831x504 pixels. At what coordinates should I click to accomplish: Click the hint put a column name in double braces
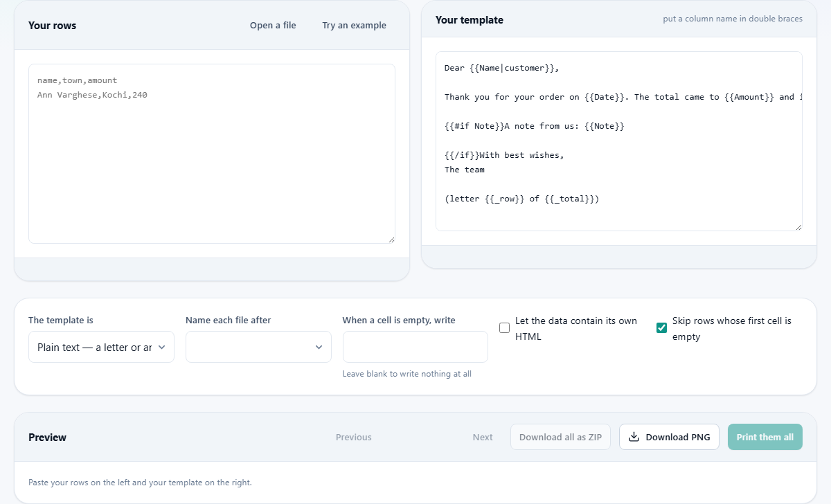[x=733, y=19]
